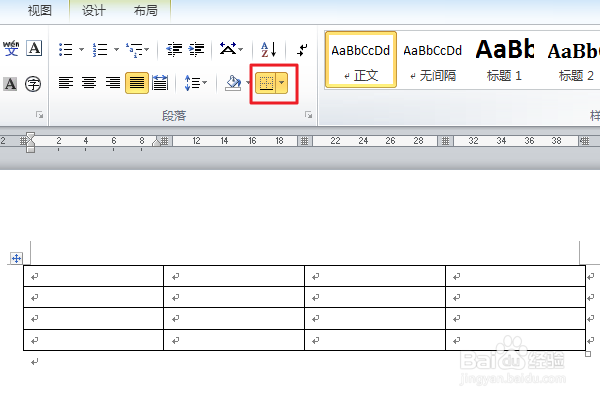
Task: Apply shading with paint bucket icon
Action: 233,83
